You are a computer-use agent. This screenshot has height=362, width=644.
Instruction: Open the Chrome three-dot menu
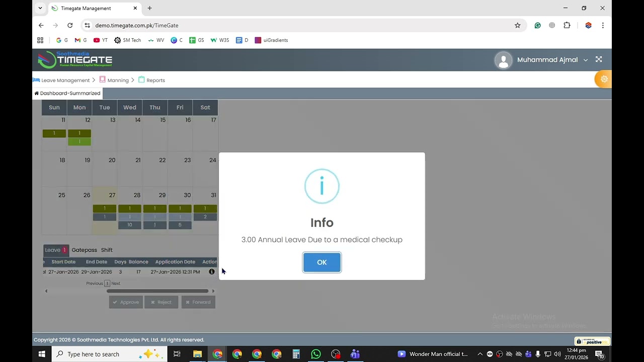(603, 25)
